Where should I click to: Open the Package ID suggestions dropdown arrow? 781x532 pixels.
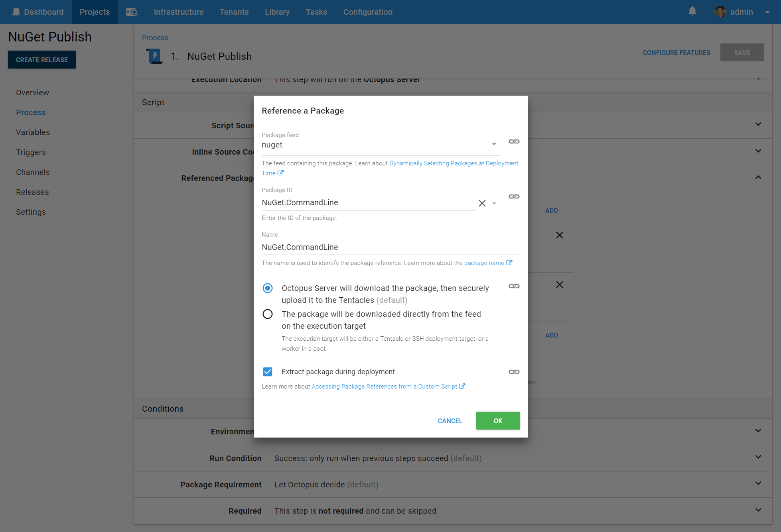(x=494, y=203)
